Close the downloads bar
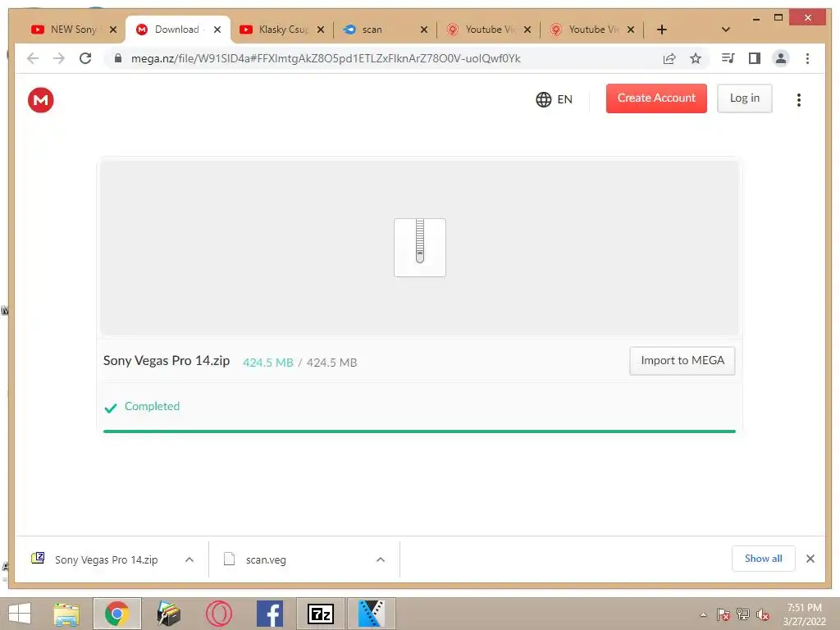 click(x=810, y=559)
